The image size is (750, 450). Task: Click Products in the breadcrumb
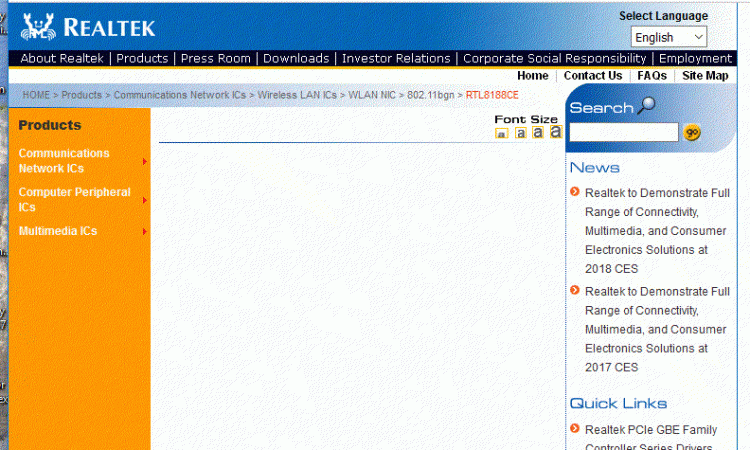[x=81, y=95]
